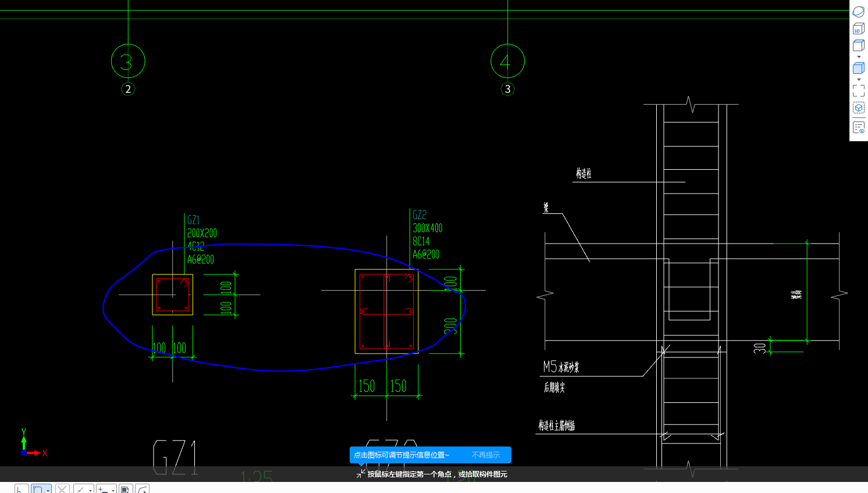Click the dashed-square full screen icon
Screen dimensions: 868x493
point(859,91)
